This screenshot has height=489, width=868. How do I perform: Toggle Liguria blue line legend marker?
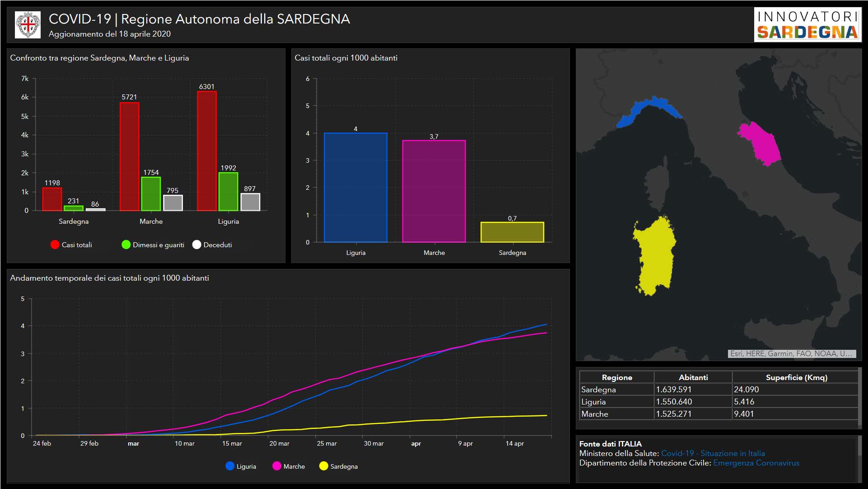pos(230,466)
